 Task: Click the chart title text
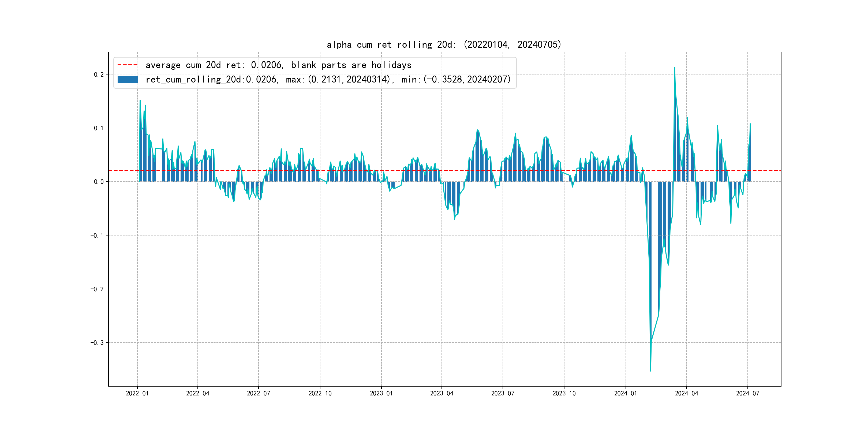(x=444, y=44)
